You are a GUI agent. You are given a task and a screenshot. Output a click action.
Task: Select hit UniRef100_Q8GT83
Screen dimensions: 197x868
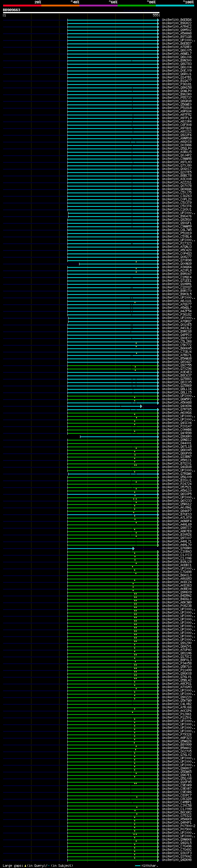177,64
